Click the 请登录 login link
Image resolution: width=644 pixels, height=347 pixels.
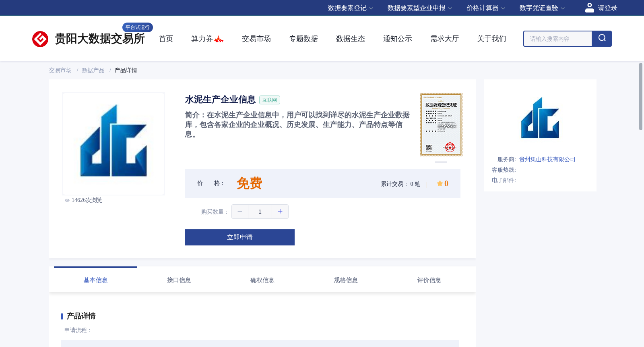607,8
